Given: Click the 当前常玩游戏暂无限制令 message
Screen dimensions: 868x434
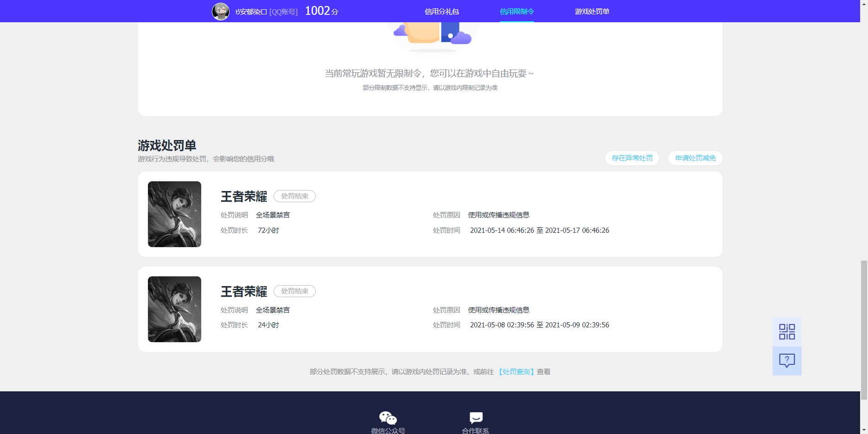Looking at the screenshot, I should (x=429, y=73).
